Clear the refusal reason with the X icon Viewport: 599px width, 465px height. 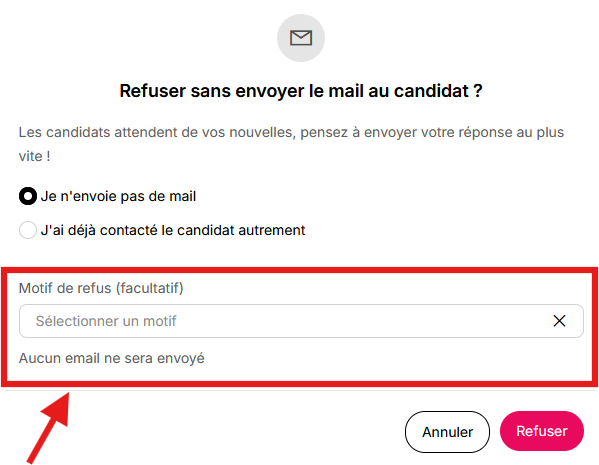pos(559,321)
